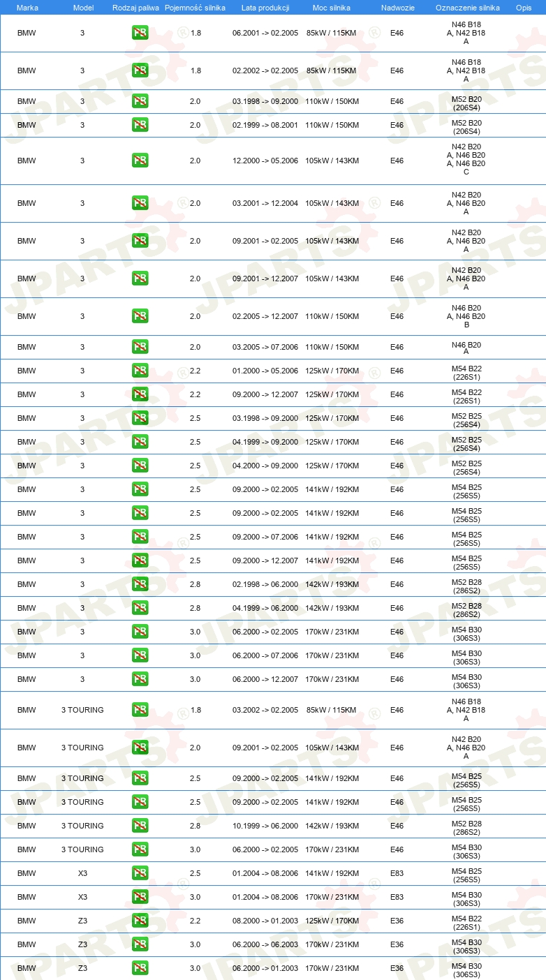Select the date cell 12.2000 -> 05.2006
The image size is (546, 980).
click(x=265, y=161)
